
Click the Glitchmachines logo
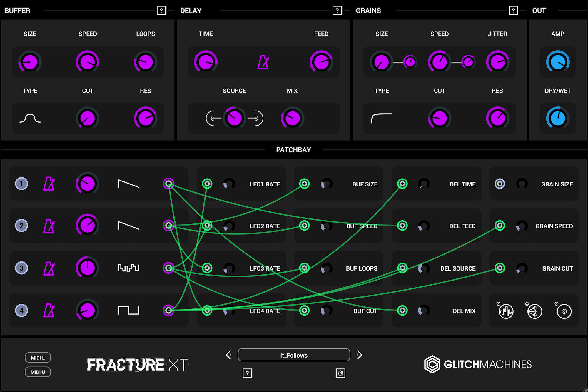[x=478, y=364]
